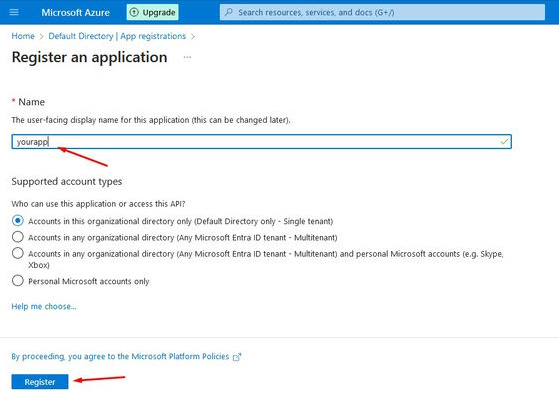559x398 pixels.
Task: Click the Register button
Action: 40,382
